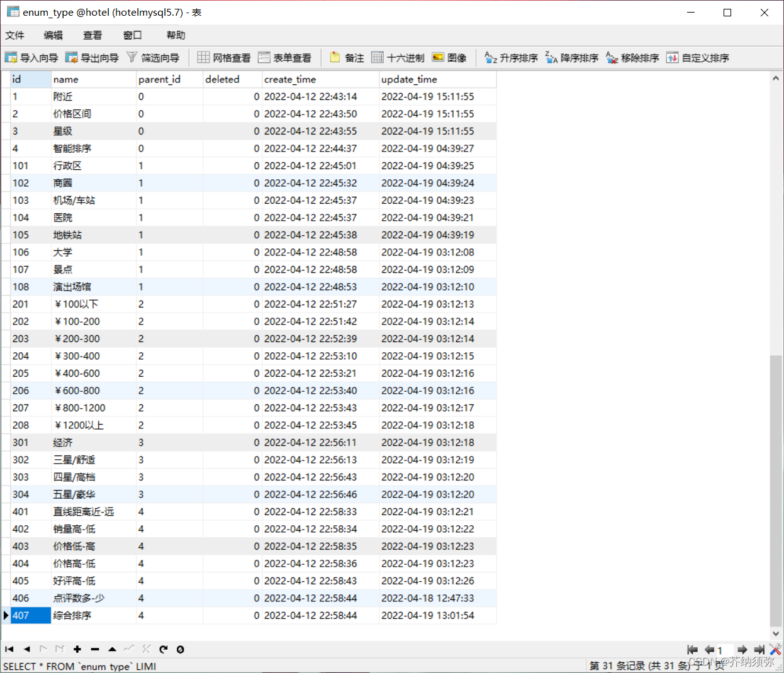Click the create_time column header
Viewport: 784px width, 673px height.
(x=321, y=79)
